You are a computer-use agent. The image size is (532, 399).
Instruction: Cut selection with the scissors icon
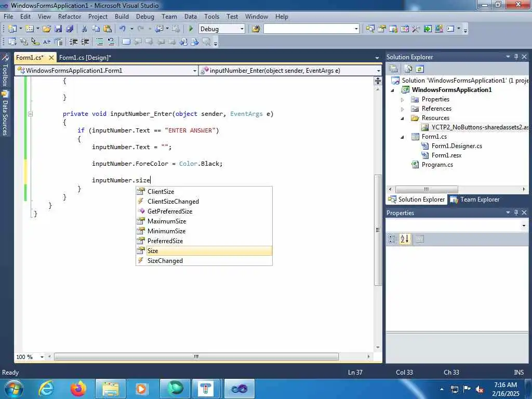[x=85, y=29]
